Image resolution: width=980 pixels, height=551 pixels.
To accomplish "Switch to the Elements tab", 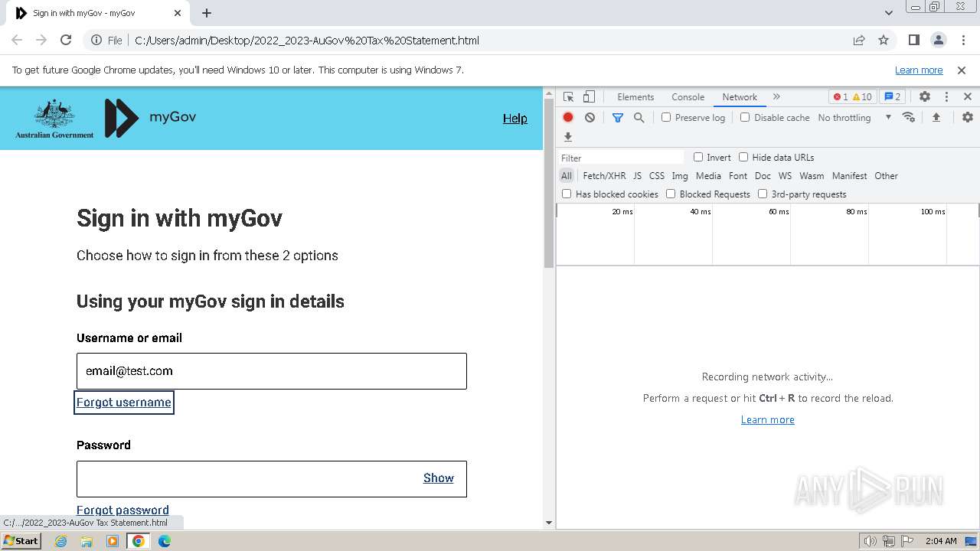I will tap(635, 97).
